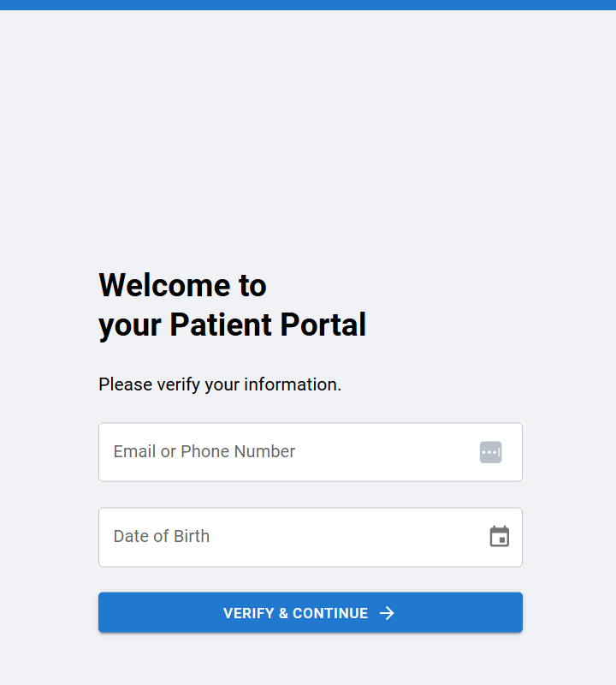This screenshot has height=685, width=616.
Task: Click the blue header bar at top
Action: [308, 5]
